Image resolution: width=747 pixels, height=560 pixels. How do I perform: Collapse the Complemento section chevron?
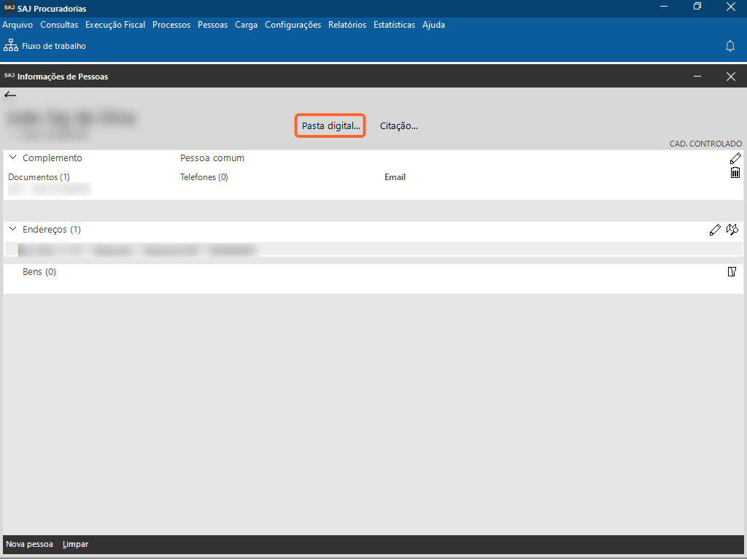pos(12,157)
